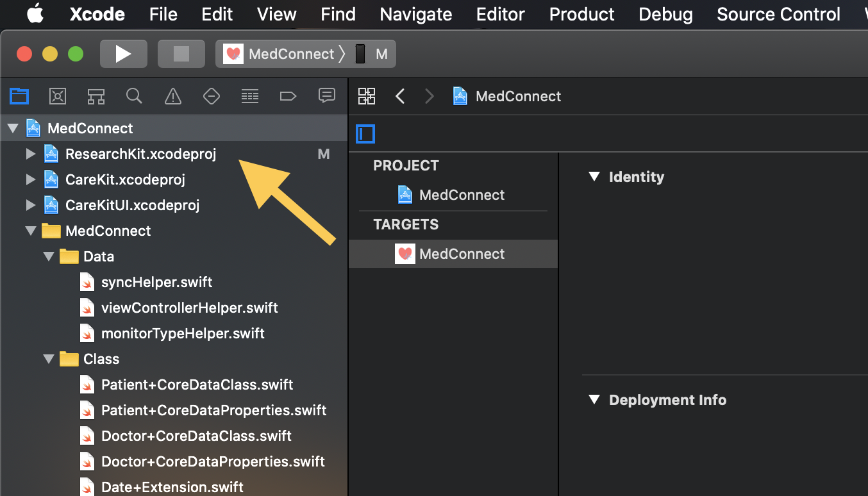Expand ResearchKit.xcodeproj disclosure triangle
The image size is (868, 496).
[30, 154]
